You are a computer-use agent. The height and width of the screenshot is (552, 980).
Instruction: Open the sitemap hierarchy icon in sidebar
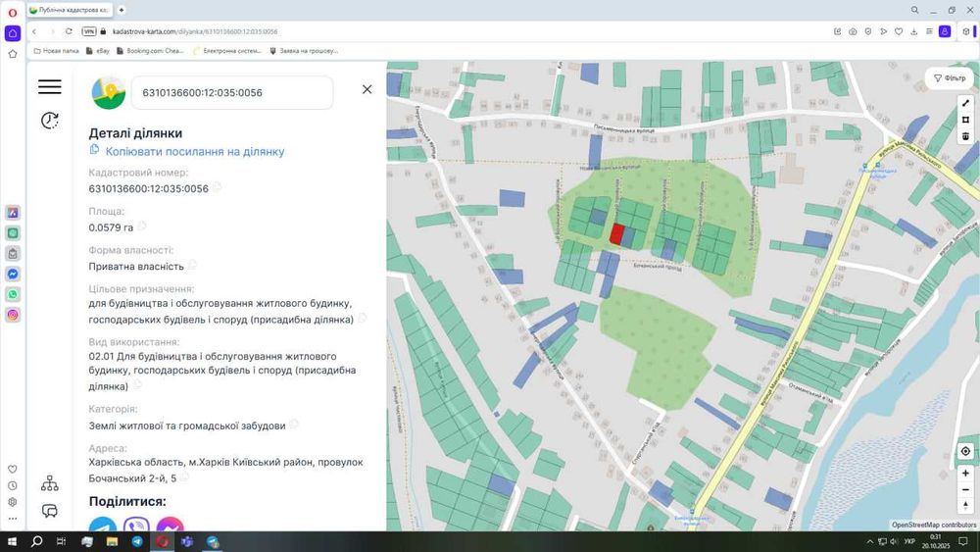pos(50,483)
